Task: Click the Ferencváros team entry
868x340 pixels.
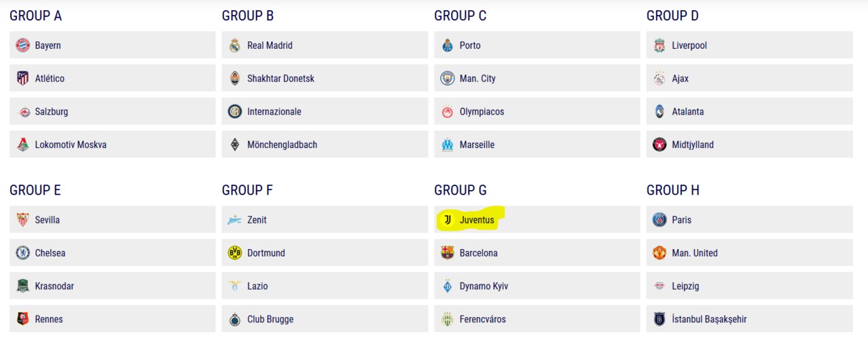Action: click(537, 319)
